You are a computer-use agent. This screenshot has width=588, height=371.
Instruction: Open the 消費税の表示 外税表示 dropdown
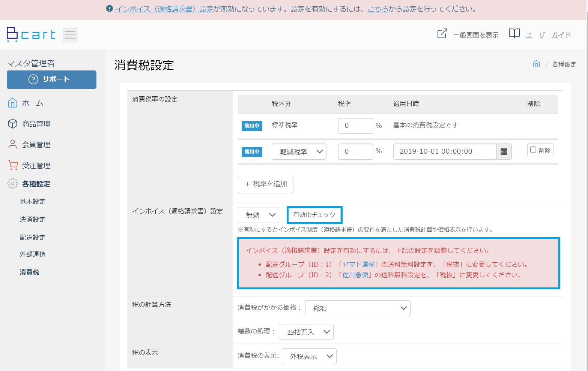pos(309,356)
